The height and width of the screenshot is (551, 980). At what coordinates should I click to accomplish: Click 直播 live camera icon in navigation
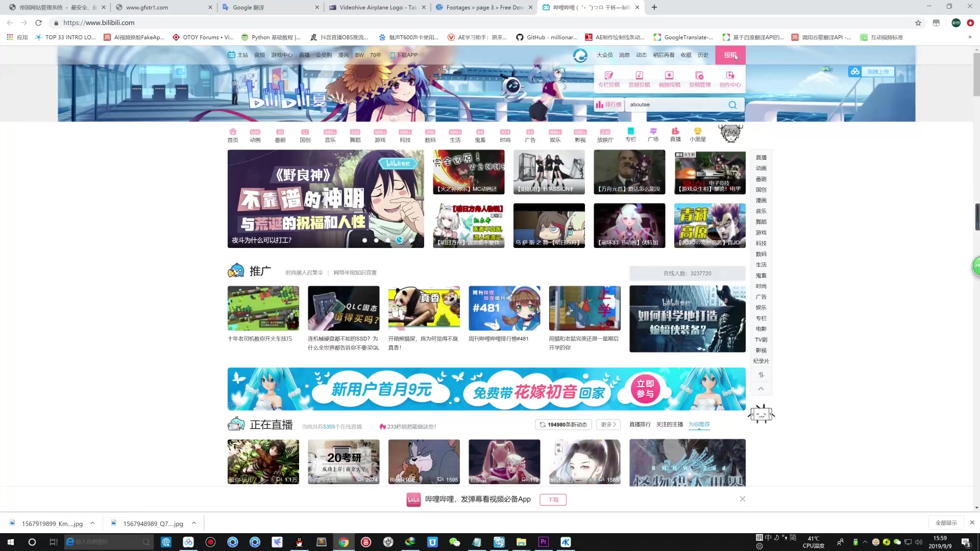(x=675, y=132)
